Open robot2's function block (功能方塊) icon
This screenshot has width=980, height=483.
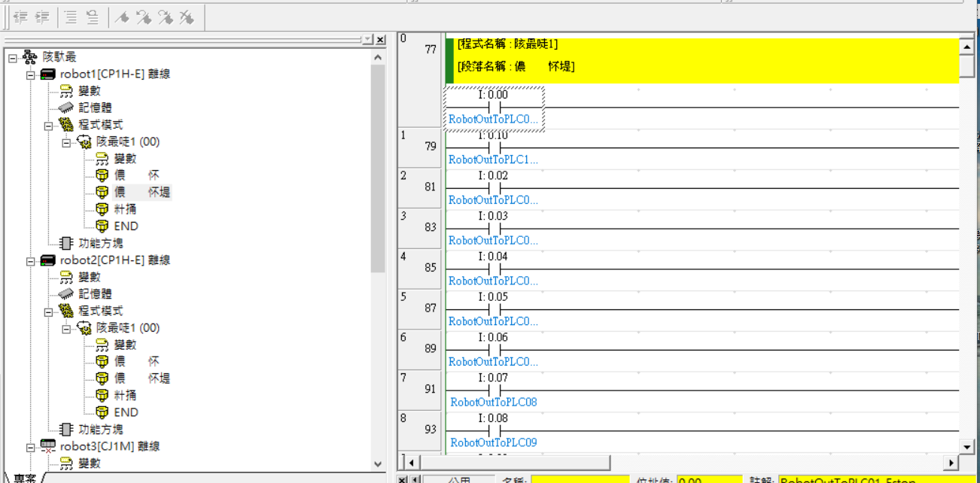[x=66, y=429]
